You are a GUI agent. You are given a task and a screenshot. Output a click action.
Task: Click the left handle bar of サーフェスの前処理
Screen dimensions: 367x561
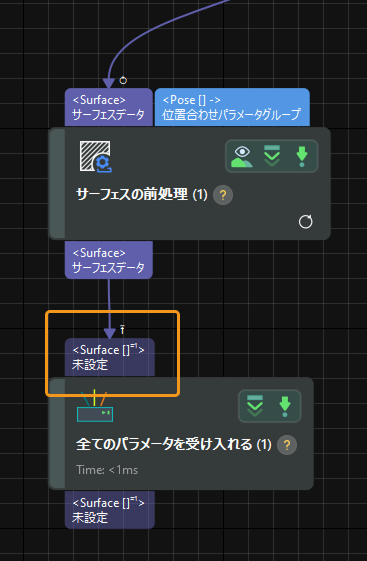(x=57, y=184)
